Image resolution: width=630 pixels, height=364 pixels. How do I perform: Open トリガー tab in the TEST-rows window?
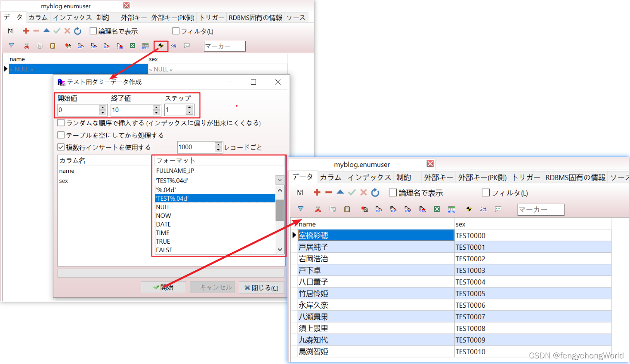526,177
